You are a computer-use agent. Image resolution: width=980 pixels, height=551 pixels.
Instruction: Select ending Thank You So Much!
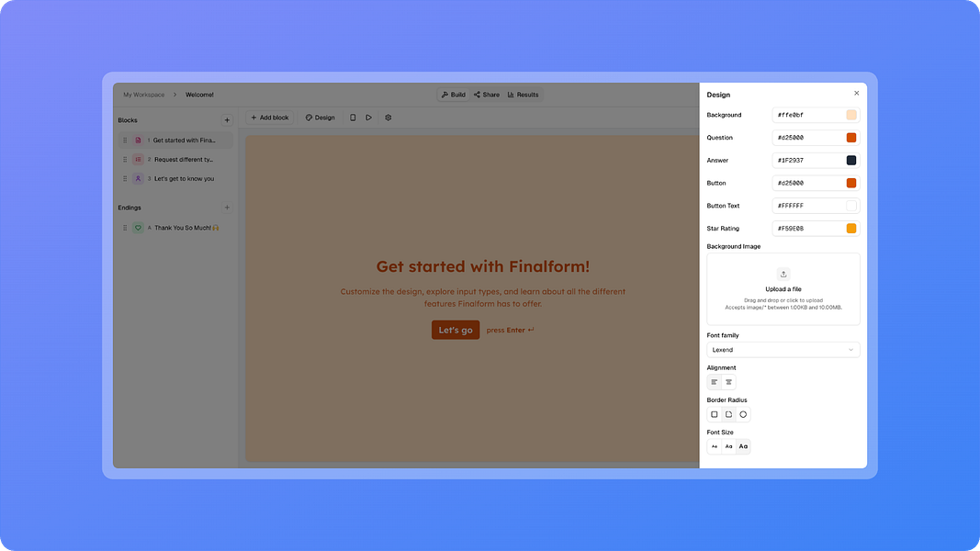click(175, 228)
